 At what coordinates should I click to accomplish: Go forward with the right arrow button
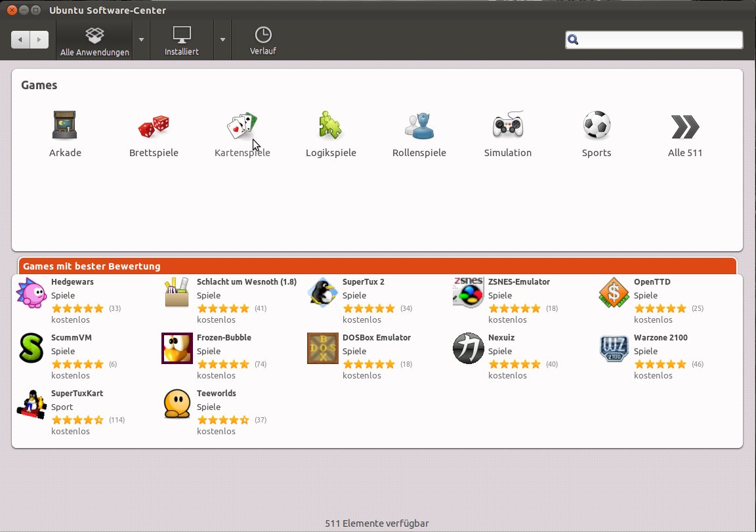pos(39,39)
